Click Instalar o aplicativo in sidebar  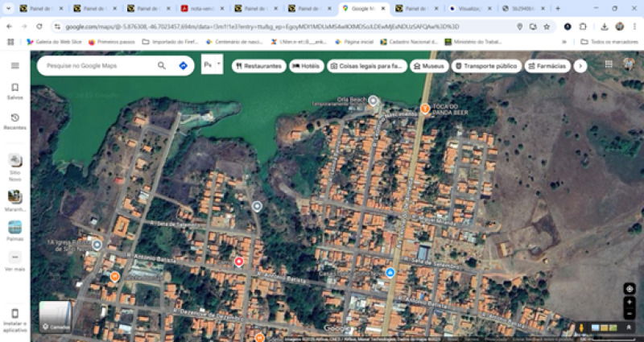[15, 320]
